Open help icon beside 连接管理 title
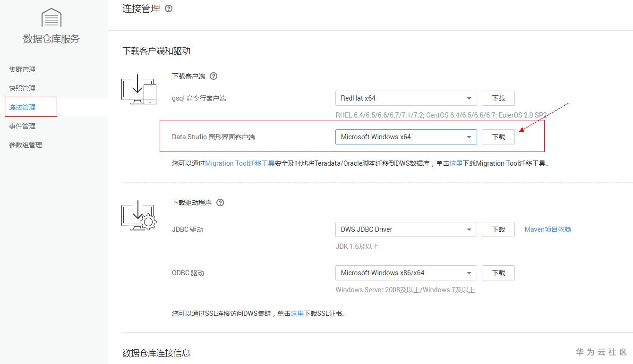The image size is (633, 364). pos(169,8)
